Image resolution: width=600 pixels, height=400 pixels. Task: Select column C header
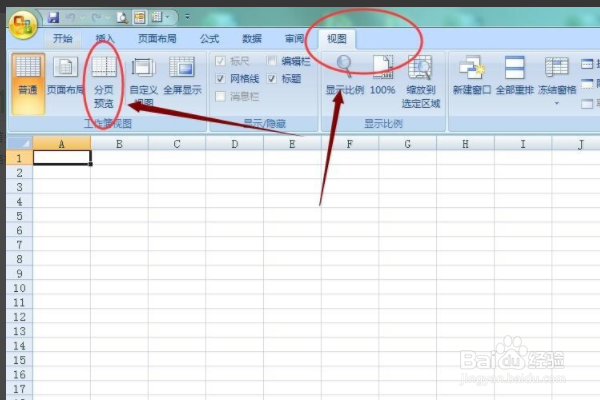click(177, 144)
